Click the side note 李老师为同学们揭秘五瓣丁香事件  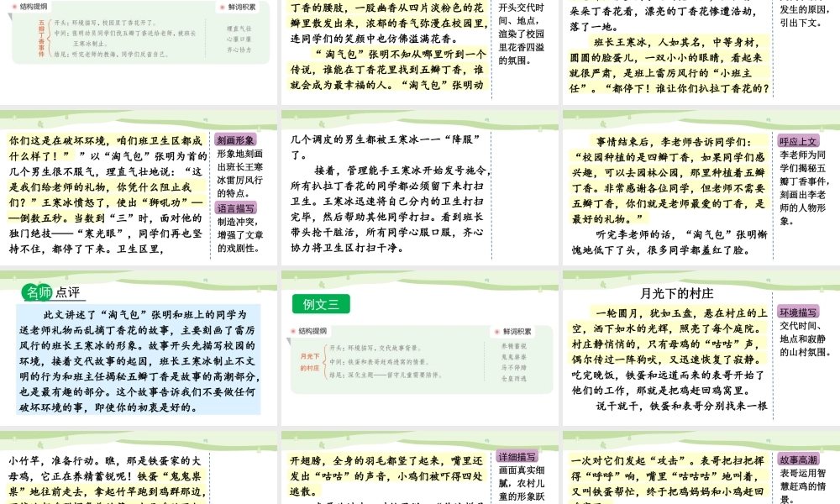804,188
